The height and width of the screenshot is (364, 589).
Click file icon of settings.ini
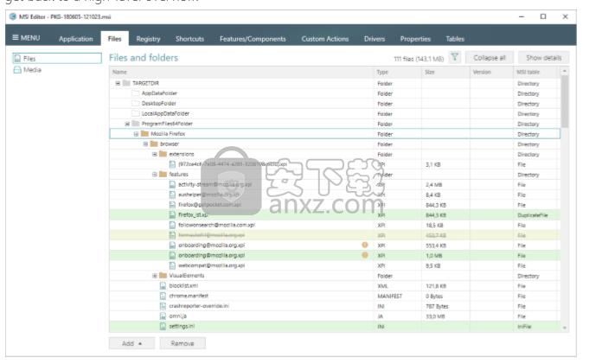point(163,327)
